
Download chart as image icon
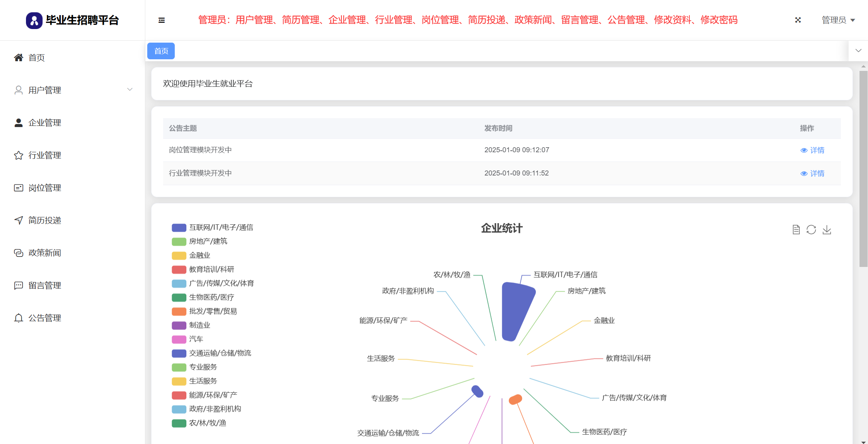coord(827,230)
